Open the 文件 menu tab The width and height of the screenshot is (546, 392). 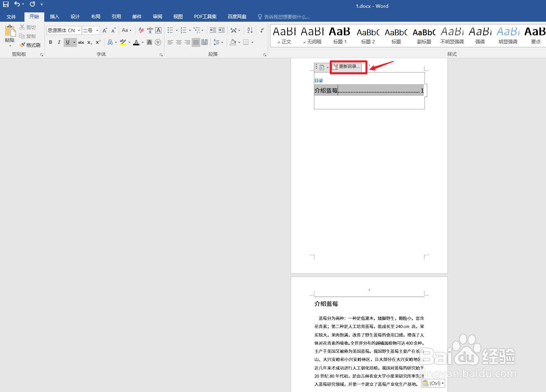(11, 17)
